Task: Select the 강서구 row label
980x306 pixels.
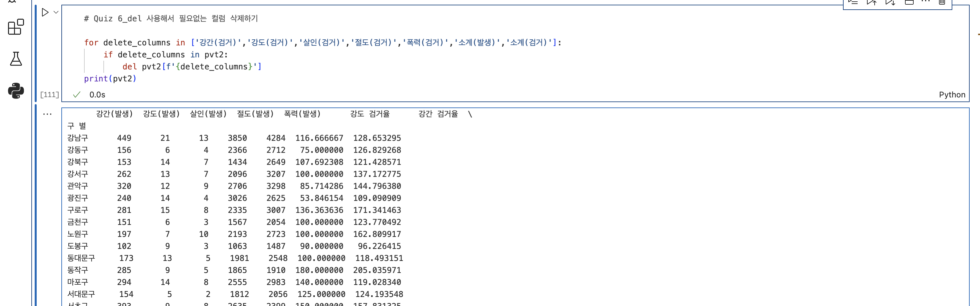Action: (x=78, y=174)
